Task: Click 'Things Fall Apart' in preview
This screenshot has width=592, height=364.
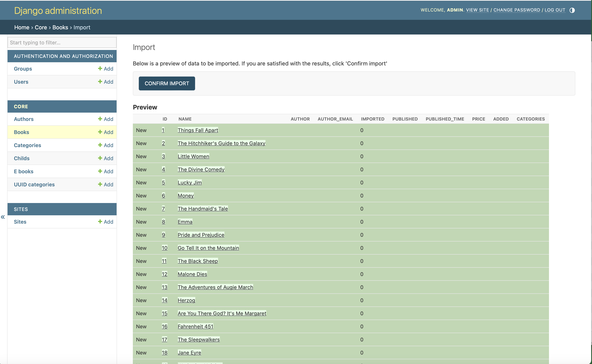Action: coord(198,130)
